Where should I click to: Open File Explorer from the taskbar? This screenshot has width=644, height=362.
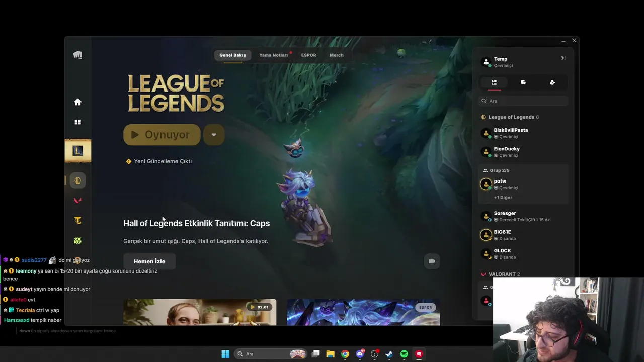(x=331, y=354)
